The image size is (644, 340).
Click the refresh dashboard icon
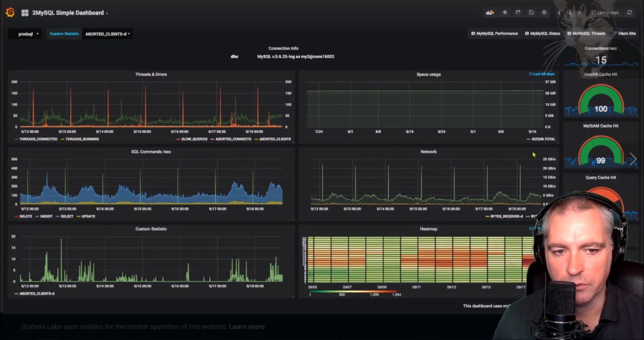tap(630, 12)
